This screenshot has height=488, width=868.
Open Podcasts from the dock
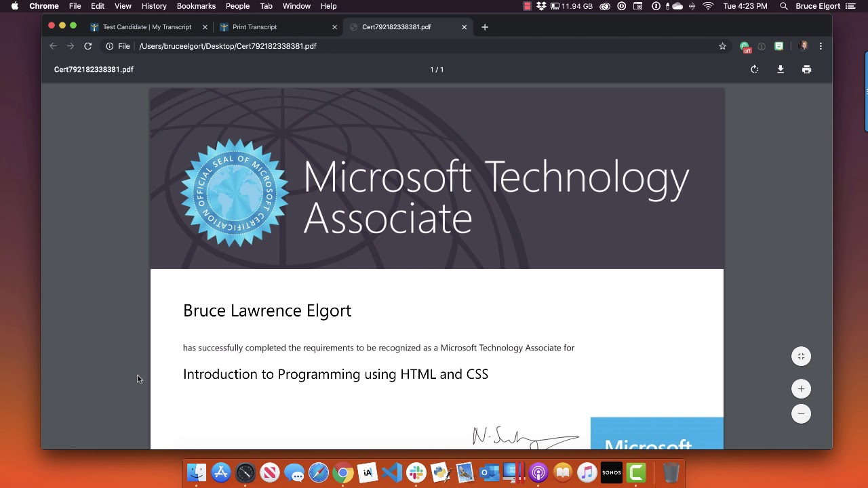coord(538,472)
